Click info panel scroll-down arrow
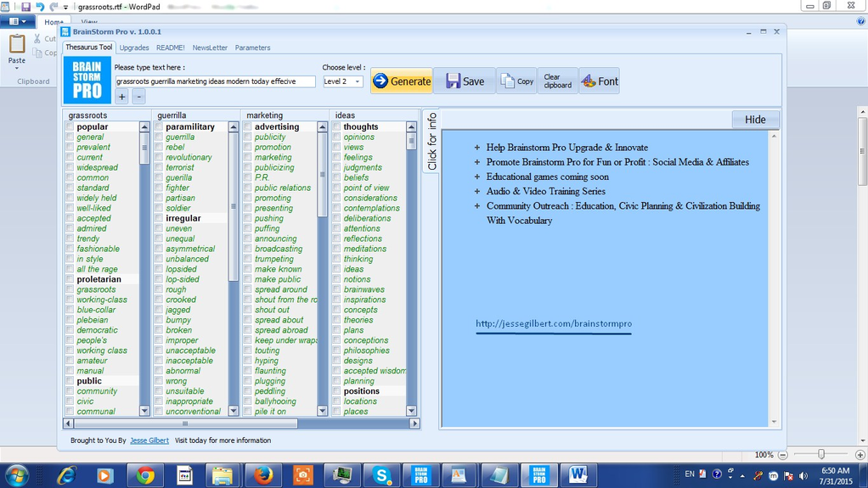The image size is (868, 488). [x=774, y=422]
